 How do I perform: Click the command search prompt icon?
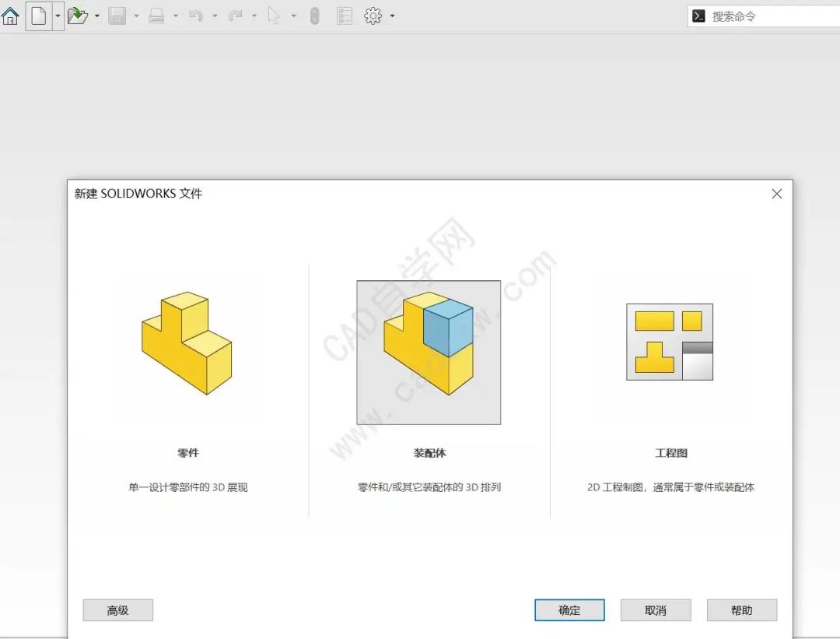[698, 16]
